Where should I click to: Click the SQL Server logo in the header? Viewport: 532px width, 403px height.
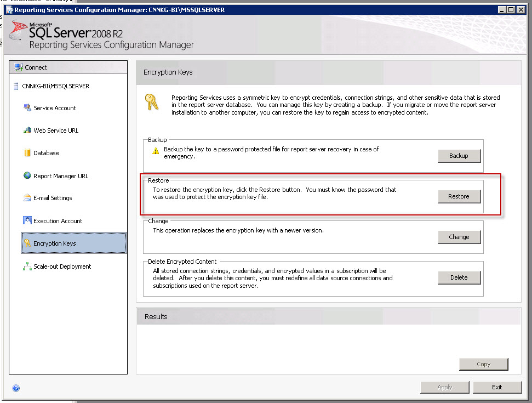[x=18, y=31]
